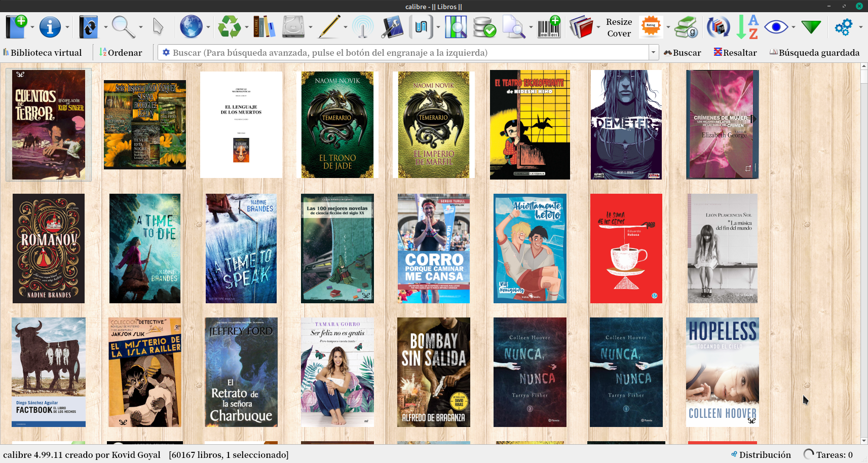This screenshot has width=868, height=463.
Task: Toggle the Resaltar highlight button
Action: [735, 52]
